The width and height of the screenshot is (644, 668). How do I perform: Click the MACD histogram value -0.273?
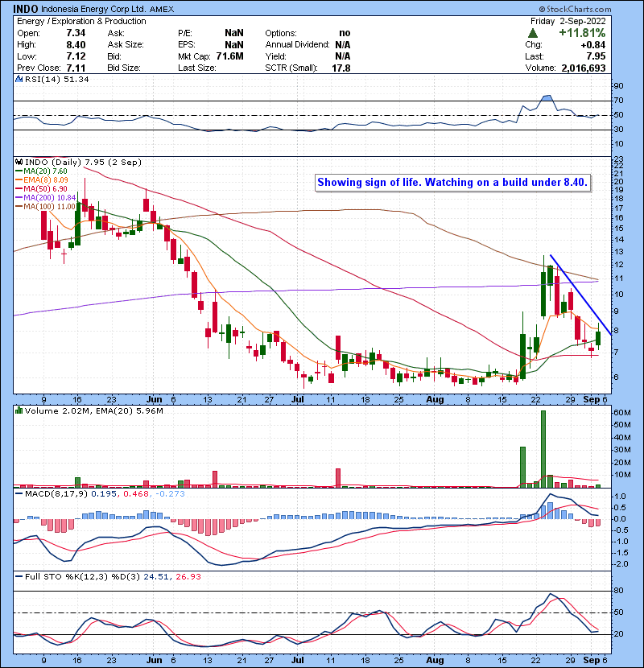170,494
